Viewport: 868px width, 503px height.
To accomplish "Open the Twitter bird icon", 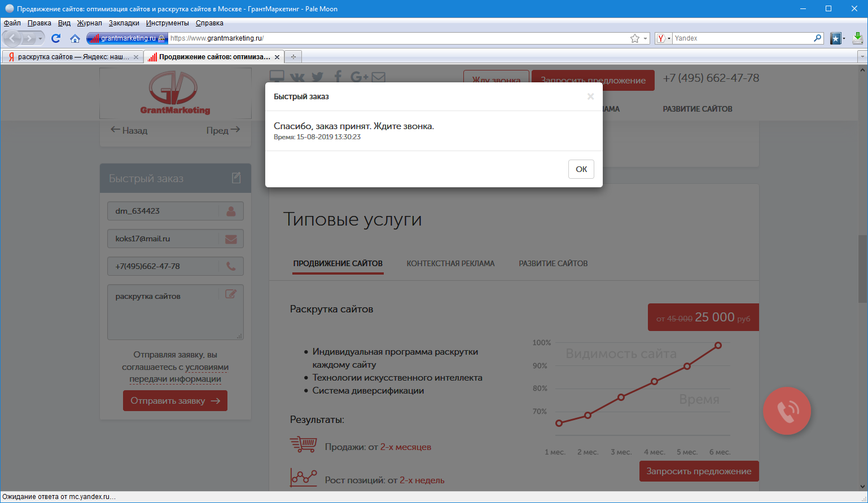I will coord(317,77).
